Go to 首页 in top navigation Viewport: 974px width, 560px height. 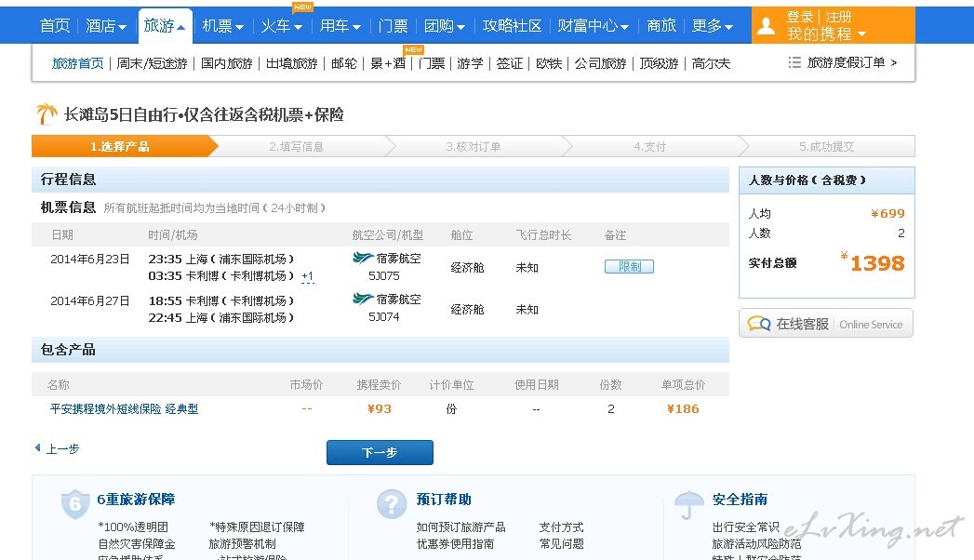click(x=55, y=25)
